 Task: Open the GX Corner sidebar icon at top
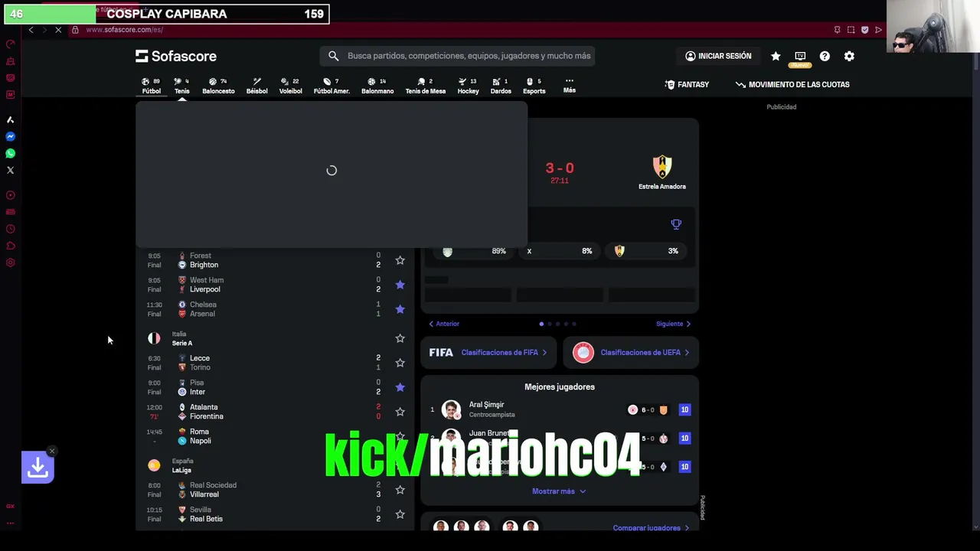coord(11,44)
